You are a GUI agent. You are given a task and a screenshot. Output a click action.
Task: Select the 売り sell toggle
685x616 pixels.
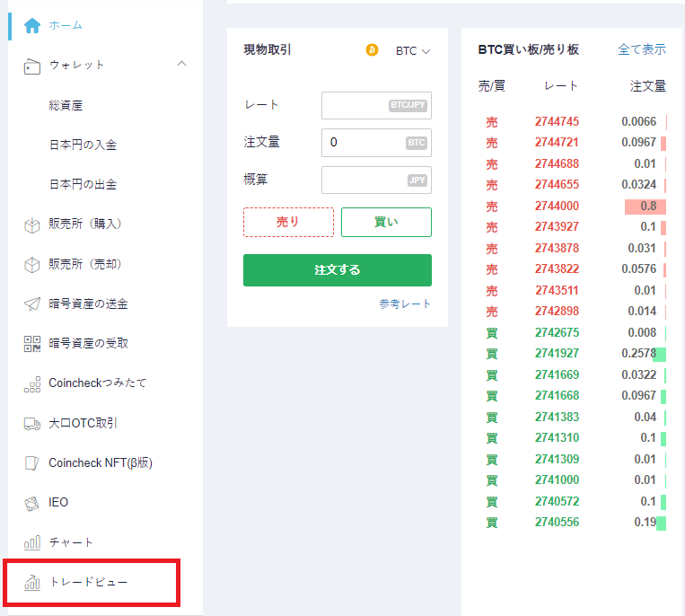click(x=288, y=222)
